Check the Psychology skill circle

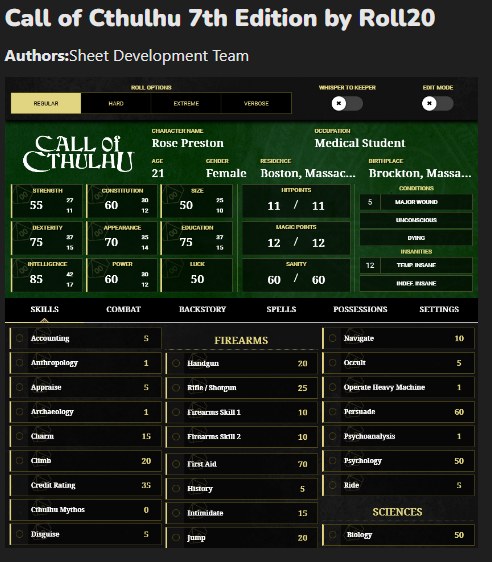click(x=333, y=461)
